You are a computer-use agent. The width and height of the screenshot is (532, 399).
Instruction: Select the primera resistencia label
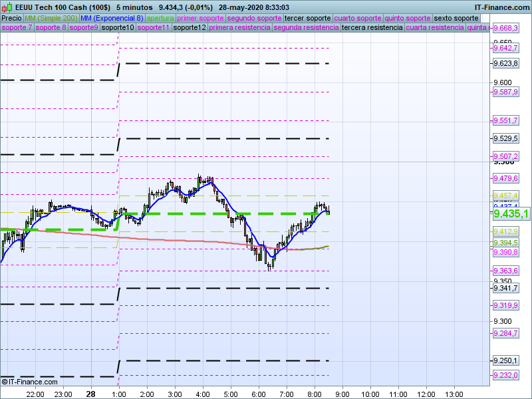[239, 28]
